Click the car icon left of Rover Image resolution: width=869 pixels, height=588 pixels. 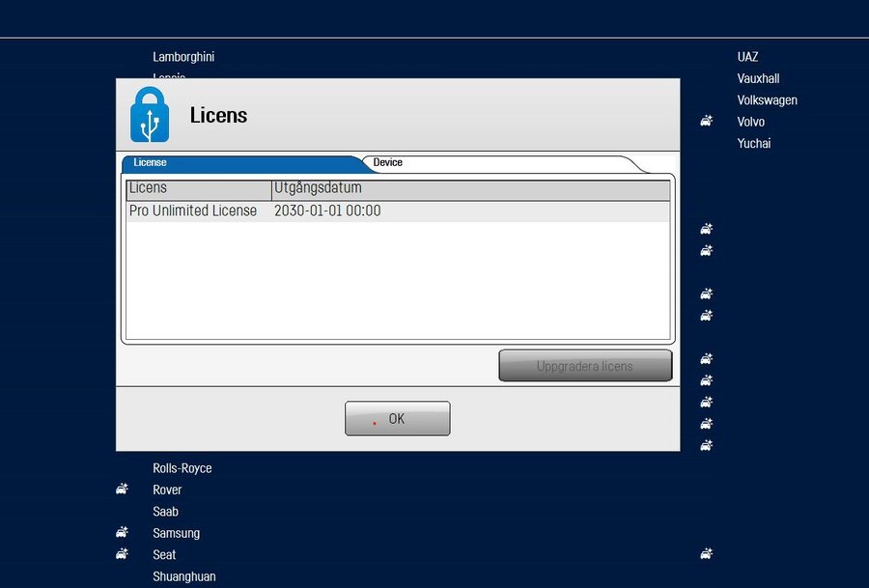tap(122, 490)
